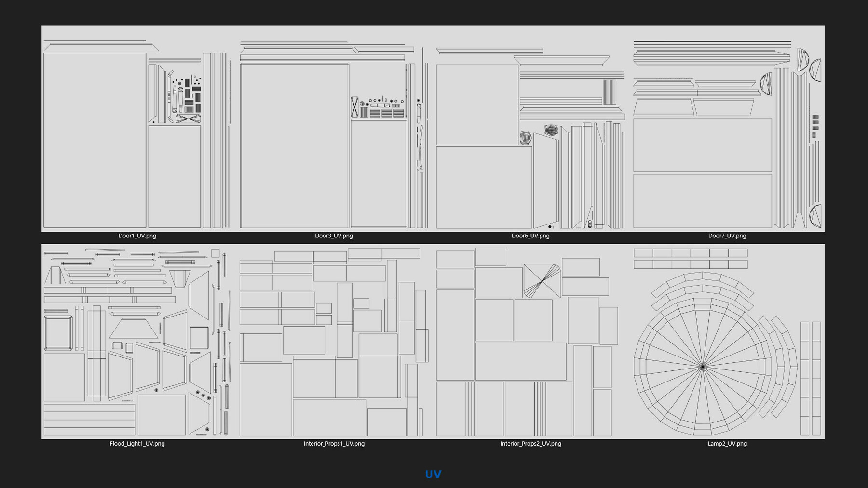Open the Door3_UV.png filename label
868x488 pixels.
click(334, 236)
